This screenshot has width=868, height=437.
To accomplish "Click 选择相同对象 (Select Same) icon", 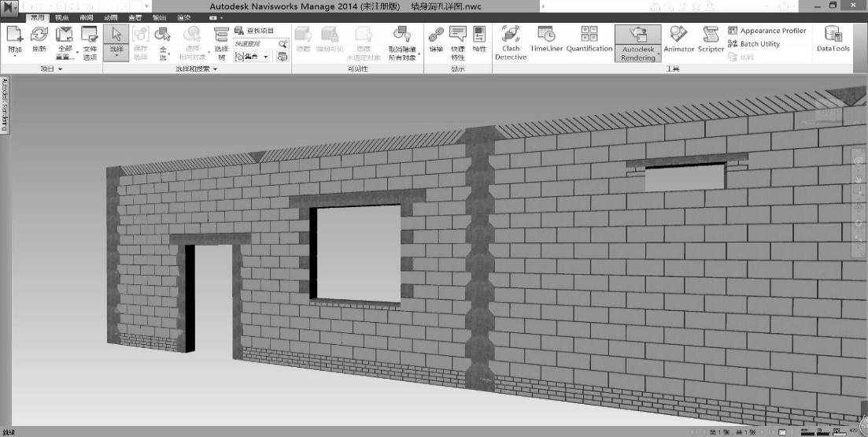I will 191,35.
